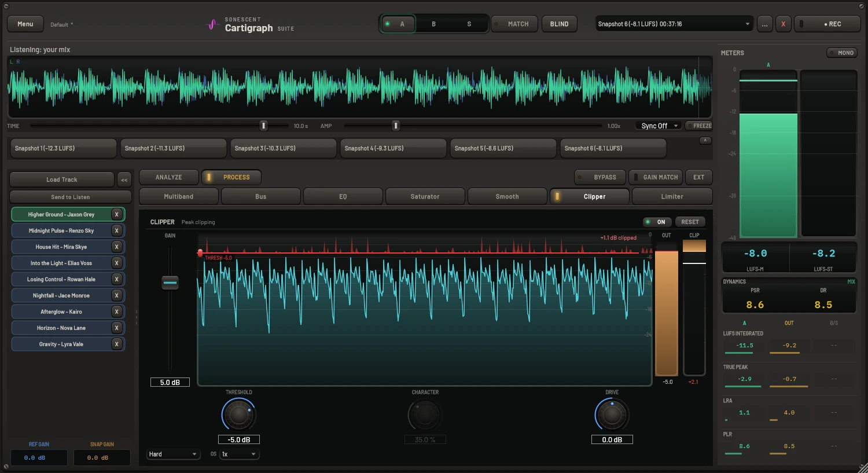
Task: Select the Saturator tab
Action: pos(425,197)
